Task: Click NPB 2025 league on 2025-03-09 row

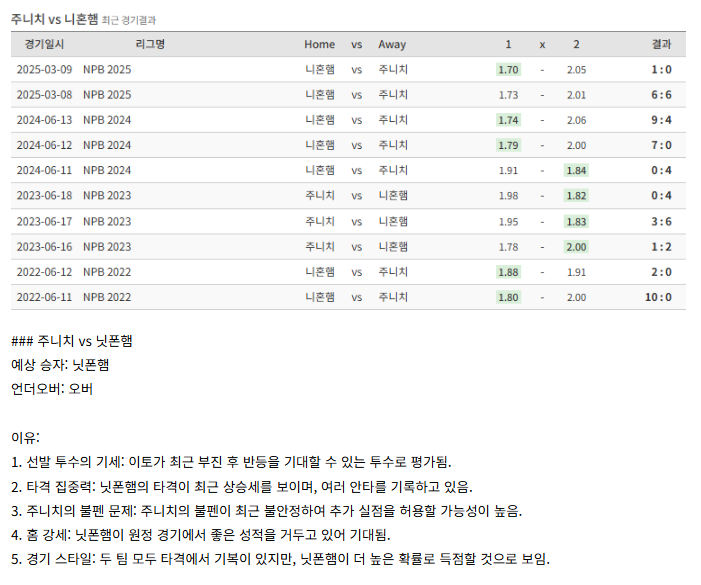Action: (x=107, y=70)
